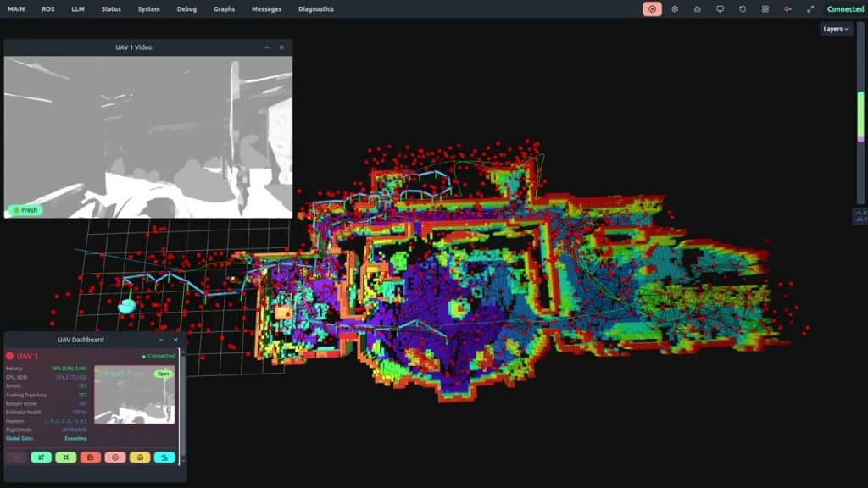868x488 pixels.
Task: Click the circular reset arrow icon
Action: [743, 9]
